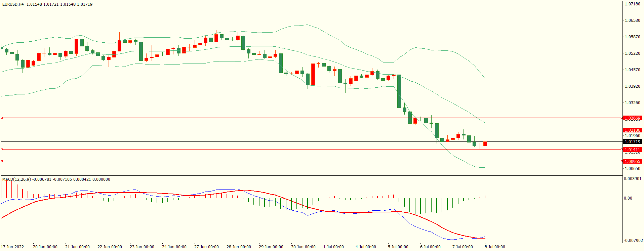Click the 30 Jun 00:00 date label

click(x=303, y=247)
